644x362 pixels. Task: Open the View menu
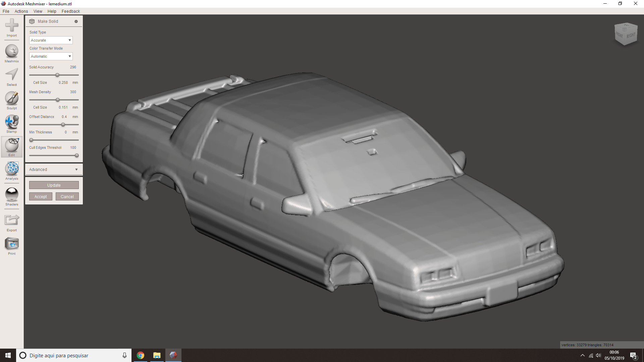(x=38, y=11)
